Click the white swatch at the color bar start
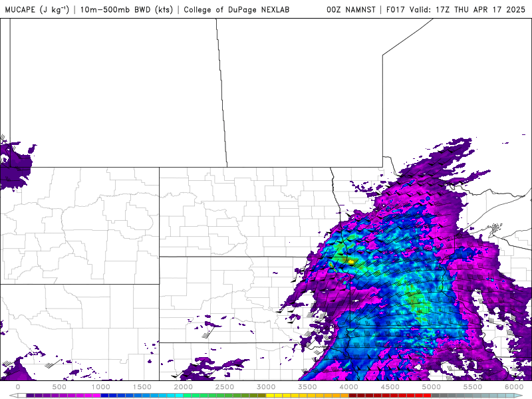The image size is (532, 399). tap(22, 396)
